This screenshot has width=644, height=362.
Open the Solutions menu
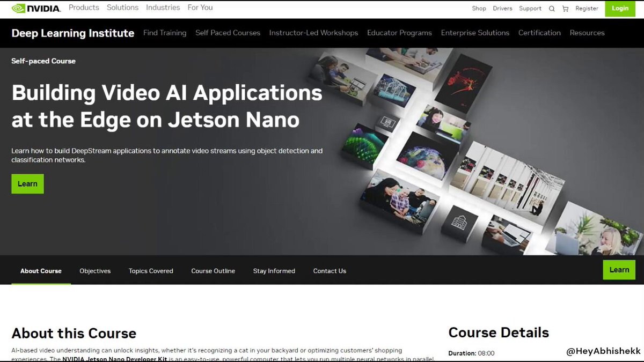122,8
